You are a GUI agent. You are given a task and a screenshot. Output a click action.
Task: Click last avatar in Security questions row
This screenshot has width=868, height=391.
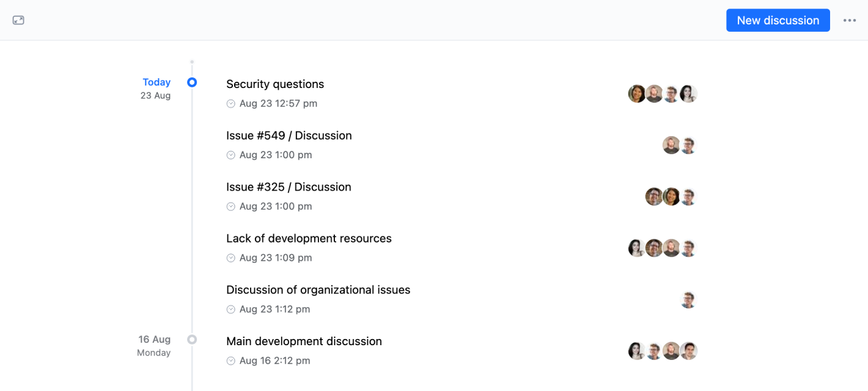point(689,93)
